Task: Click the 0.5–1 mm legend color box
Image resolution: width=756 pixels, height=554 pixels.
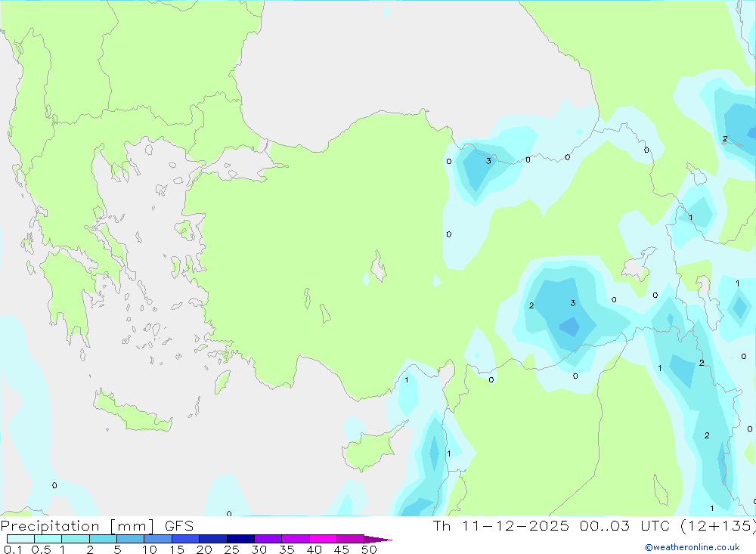Action: pos(48,539)
